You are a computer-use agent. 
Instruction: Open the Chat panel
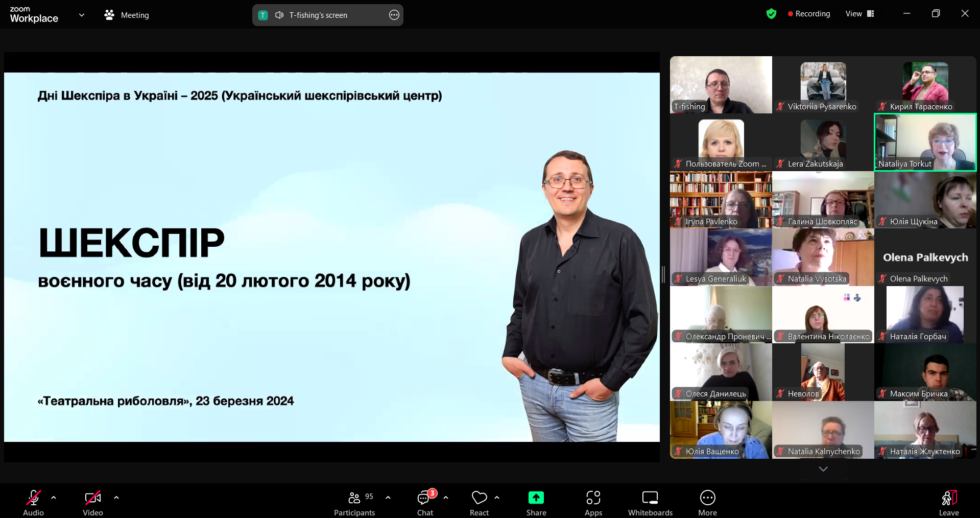pyautogui.click(x=425, y=503)
